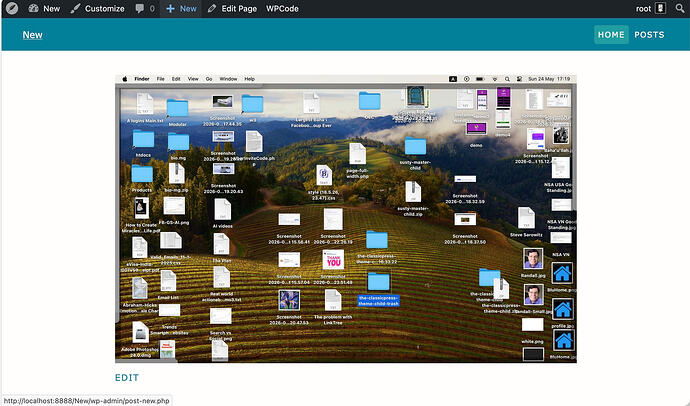
Task: Select the "A logins Main.txt" file icon
Action: point(145,104)
